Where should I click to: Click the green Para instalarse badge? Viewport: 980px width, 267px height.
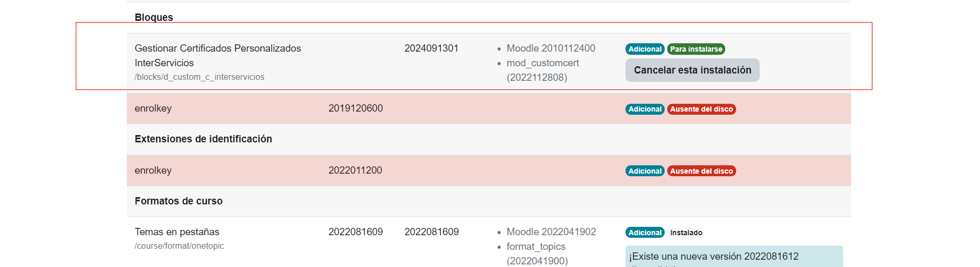[x=696, y=49]
